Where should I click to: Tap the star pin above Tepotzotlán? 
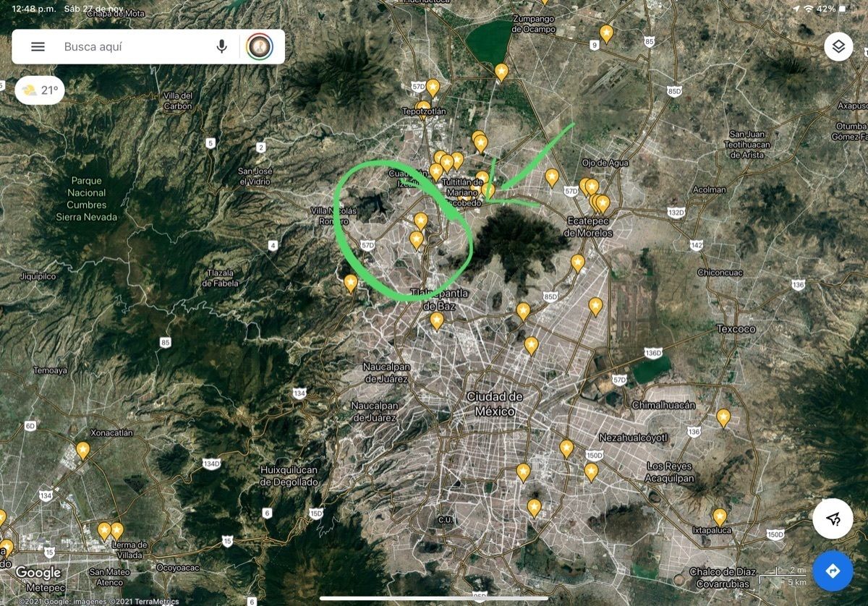(433, 88)
